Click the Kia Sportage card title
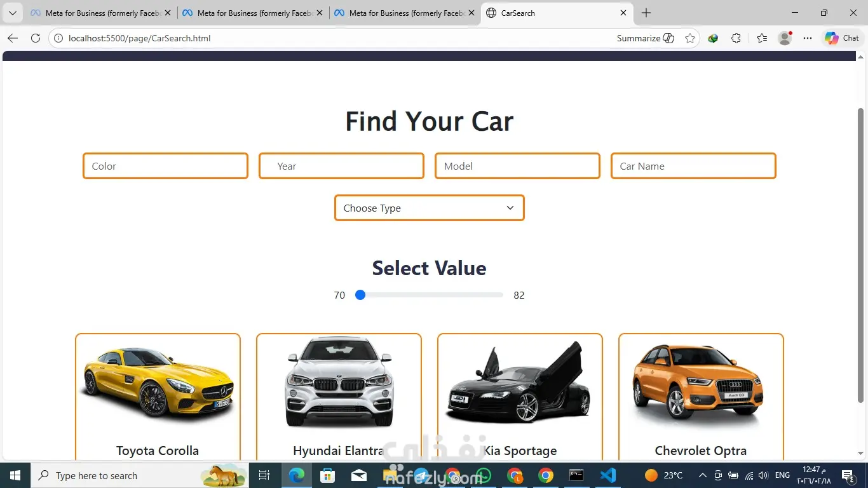868x488 pixels. pyautogui.click(x=520, y=451)
